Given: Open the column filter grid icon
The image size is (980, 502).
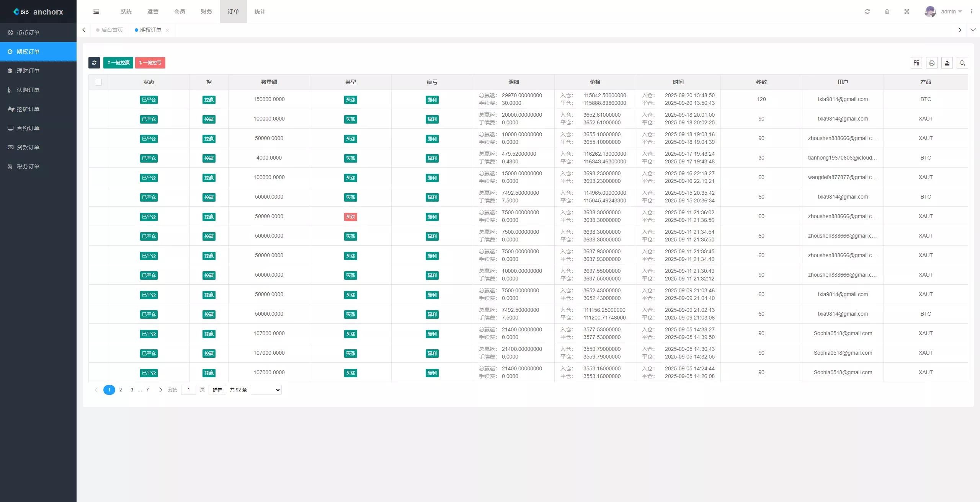Looking at the screenshot, I should (x=916, y=63).
